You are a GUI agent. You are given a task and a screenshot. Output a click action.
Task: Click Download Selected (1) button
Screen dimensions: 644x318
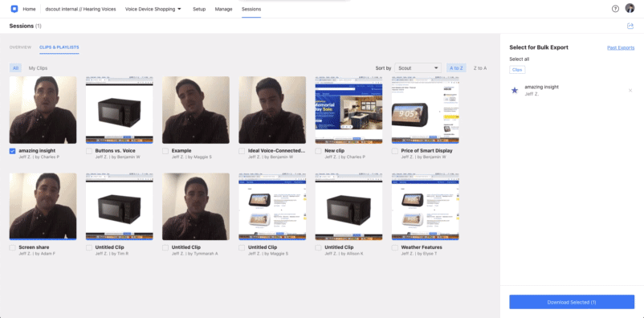tap(572, 302)
